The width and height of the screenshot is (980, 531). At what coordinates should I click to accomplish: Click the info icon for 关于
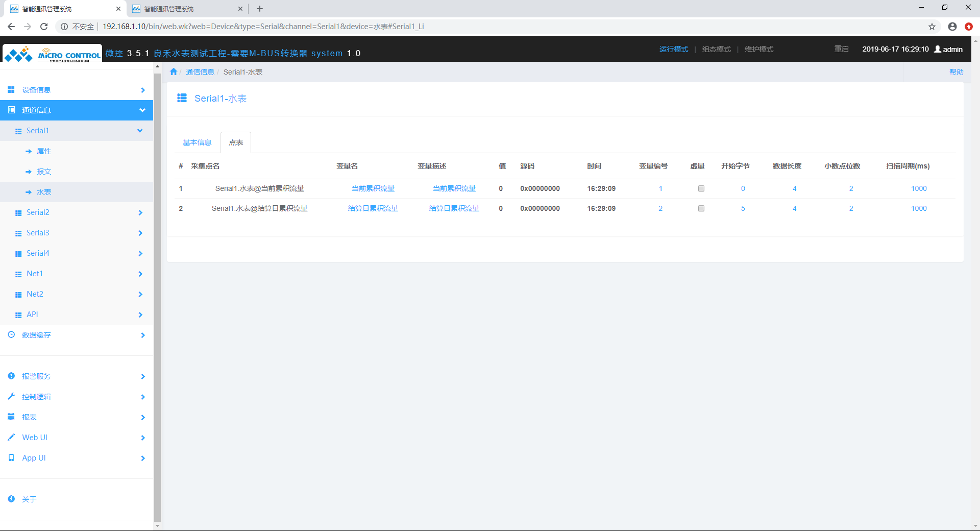pyautogui.click(x=11, y=499)
